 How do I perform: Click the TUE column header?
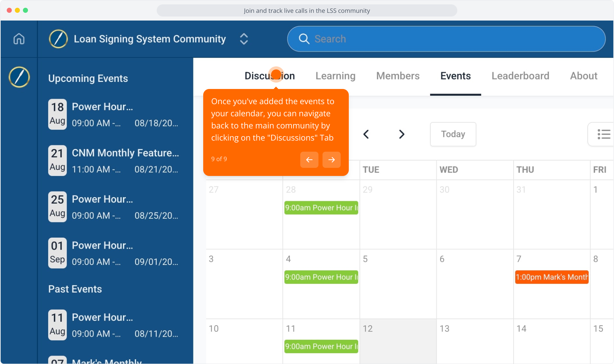(371, 170)
